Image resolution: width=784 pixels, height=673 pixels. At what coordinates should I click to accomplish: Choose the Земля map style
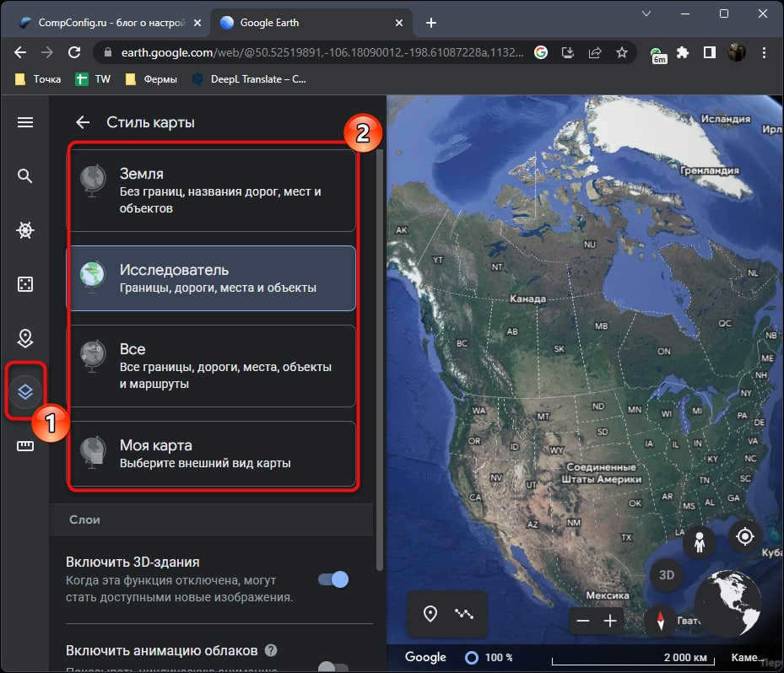[x=212, y=191]
